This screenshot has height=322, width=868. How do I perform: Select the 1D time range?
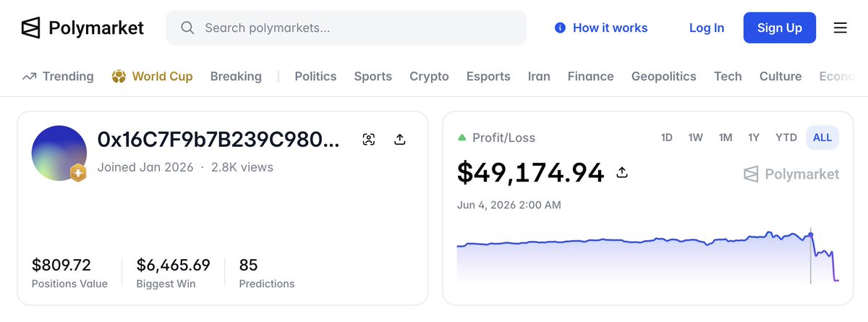667,137
